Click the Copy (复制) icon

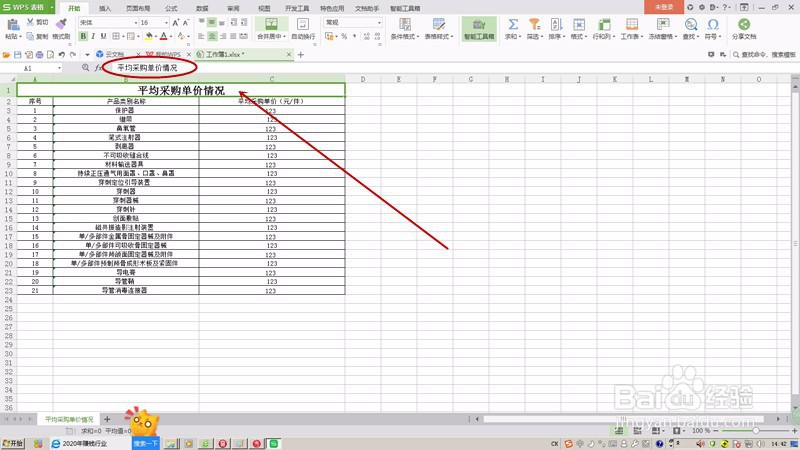tap(31, 36)
